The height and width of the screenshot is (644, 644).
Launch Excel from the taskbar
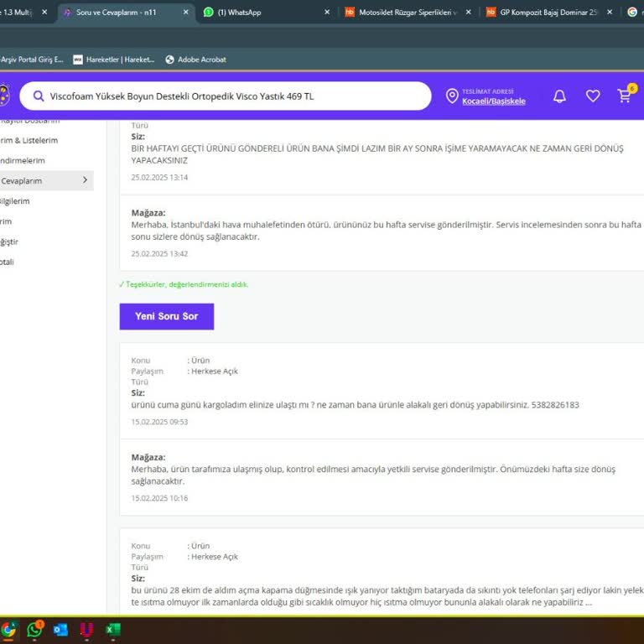tap(112, 629)
